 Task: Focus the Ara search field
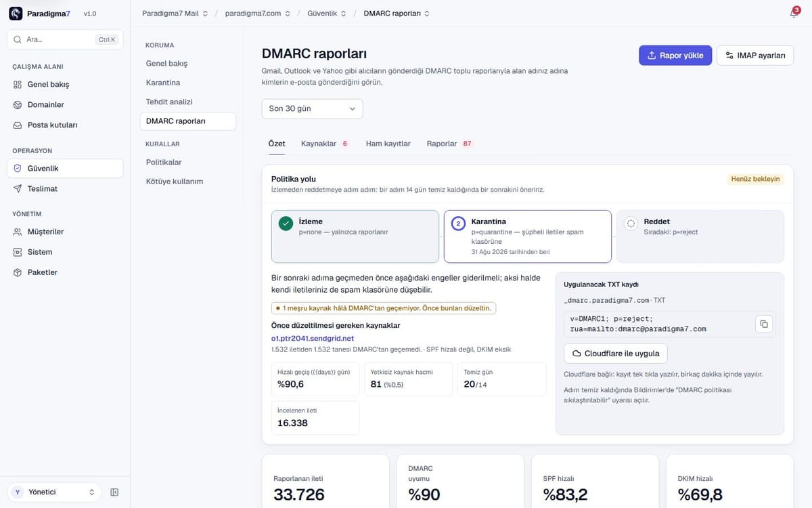point(65,39)
